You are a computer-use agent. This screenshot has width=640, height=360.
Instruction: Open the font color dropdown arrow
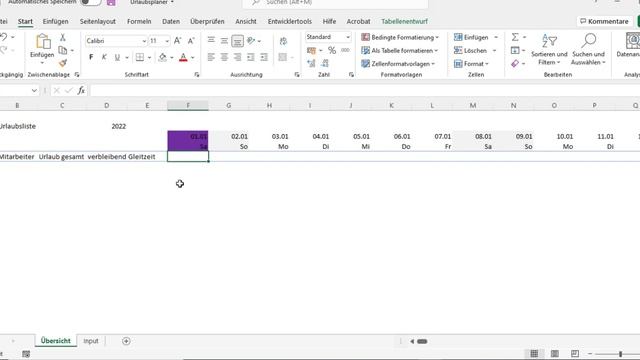[193, 58]
